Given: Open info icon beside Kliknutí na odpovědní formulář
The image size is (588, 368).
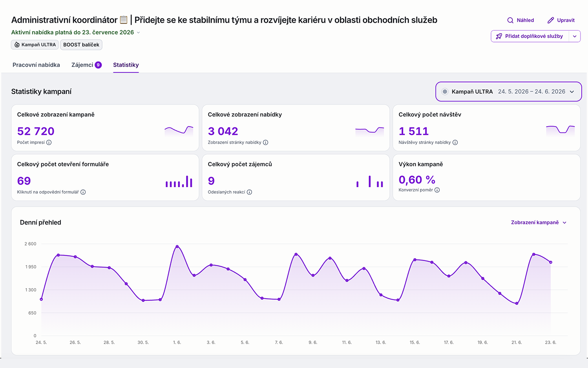Looking at the screenshot, I should [83, 192].
